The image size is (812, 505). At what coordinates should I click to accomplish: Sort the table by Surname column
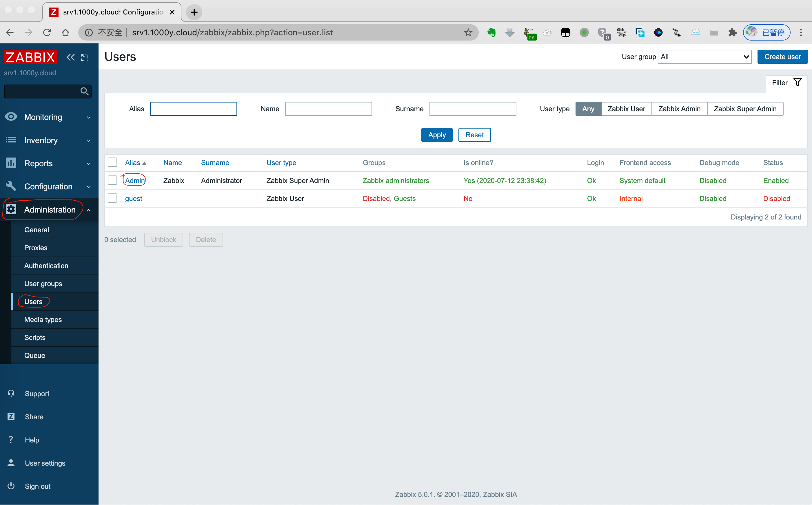[215, 163]
